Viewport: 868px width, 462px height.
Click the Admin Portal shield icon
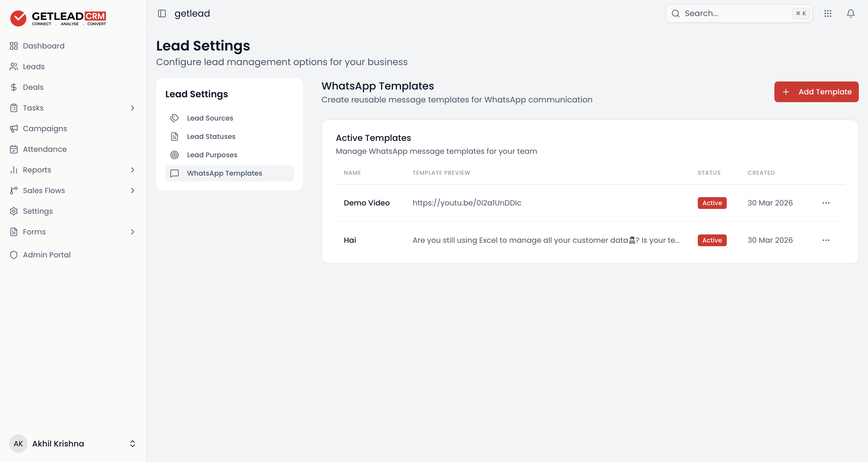[x=13, y=255]
